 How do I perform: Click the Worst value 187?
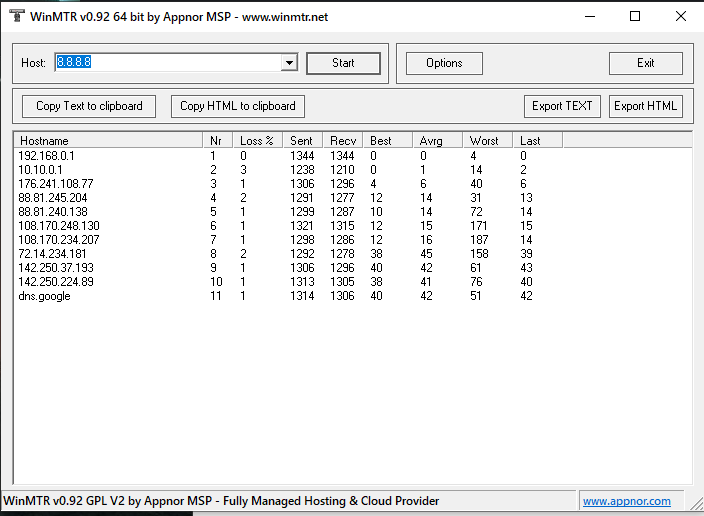point(479,239)
